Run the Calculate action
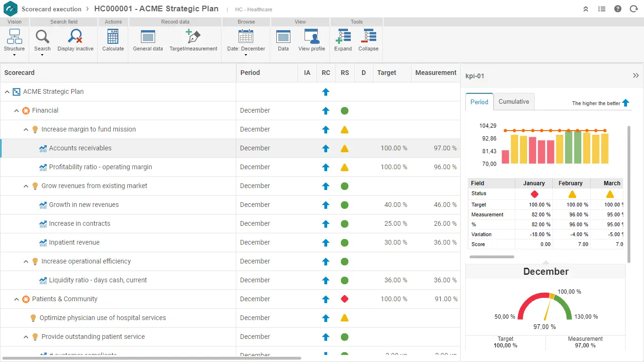Viewport: 644px width, 362px height. pyautogui.click(x=113, y=37)
